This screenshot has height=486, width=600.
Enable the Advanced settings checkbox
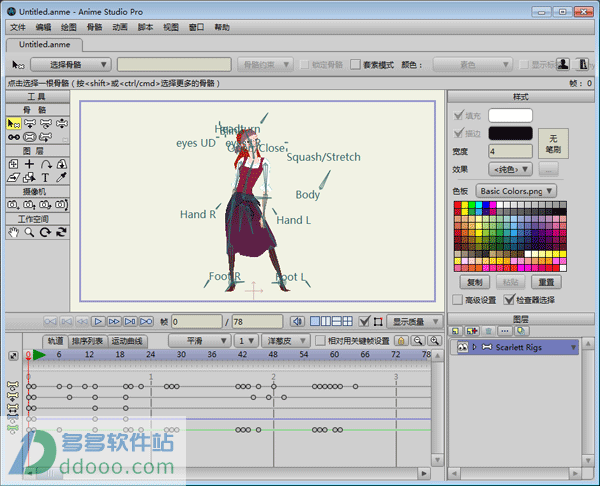(457, 300)
